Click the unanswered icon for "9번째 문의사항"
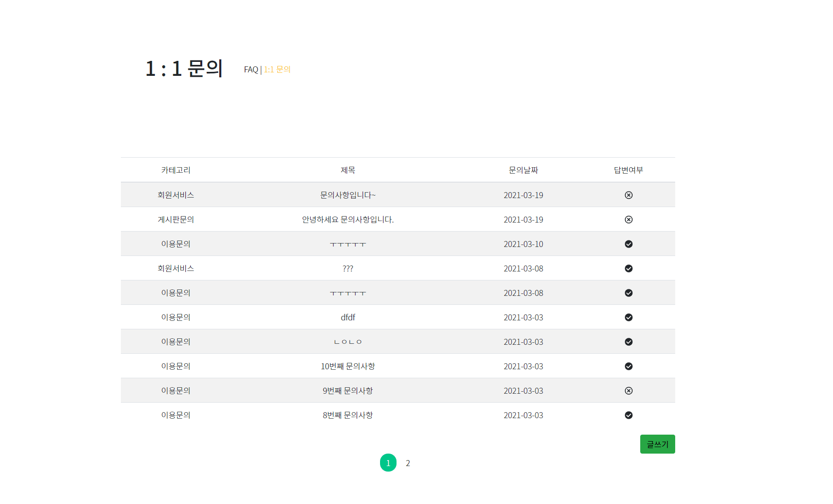The image size is (833, 504). pos(628,390)
